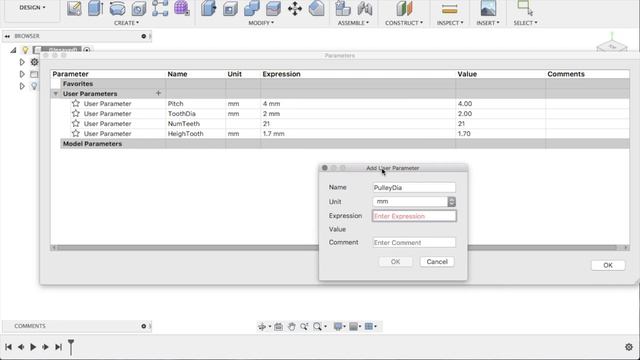Click the Zoom magnifier with plus icon

[x=304, y=327]
